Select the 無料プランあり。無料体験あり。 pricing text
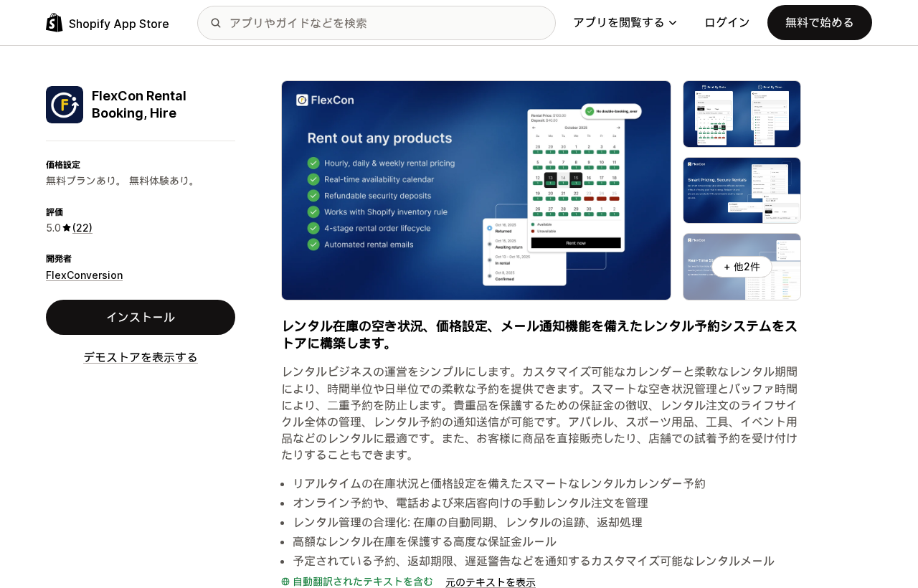Screen dimensions: 918x588 tap(122, 181)
